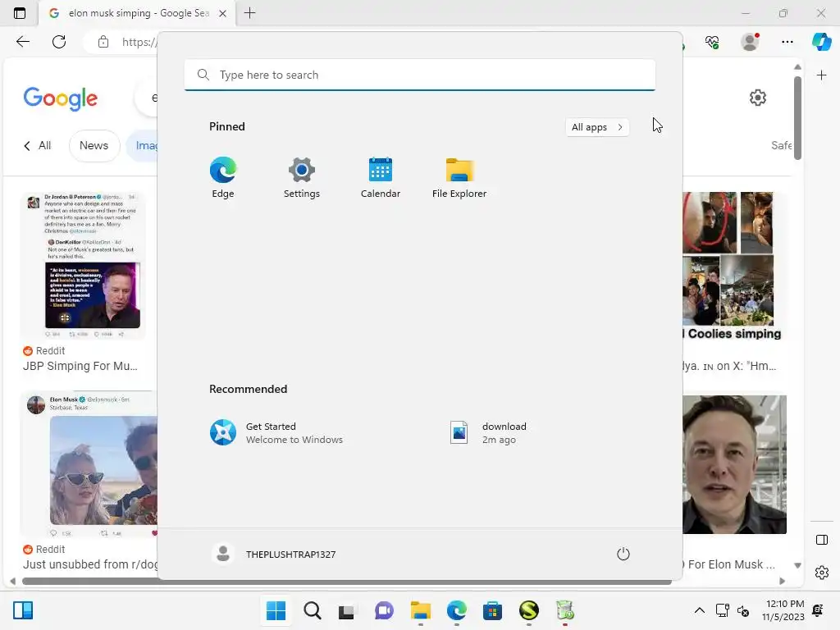840x630 pixels.
Task: Expand the All apps list
Action: 597,127
